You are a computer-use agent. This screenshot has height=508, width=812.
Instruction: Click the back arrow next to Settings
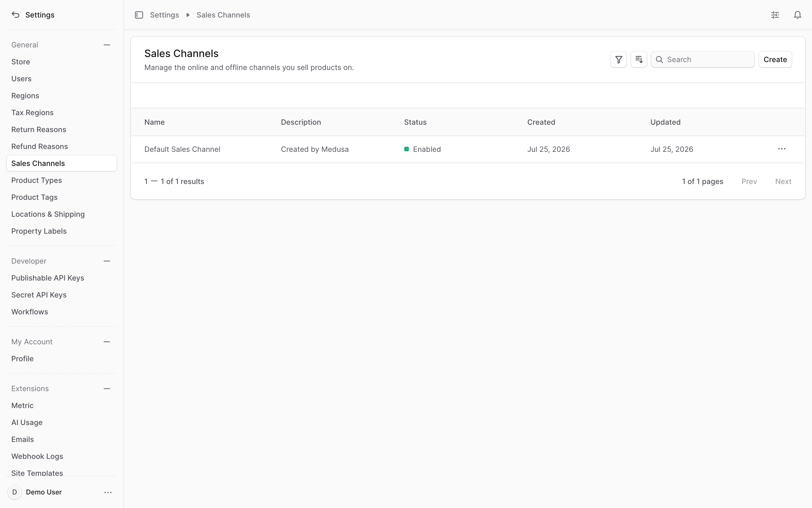pos(16,15)
